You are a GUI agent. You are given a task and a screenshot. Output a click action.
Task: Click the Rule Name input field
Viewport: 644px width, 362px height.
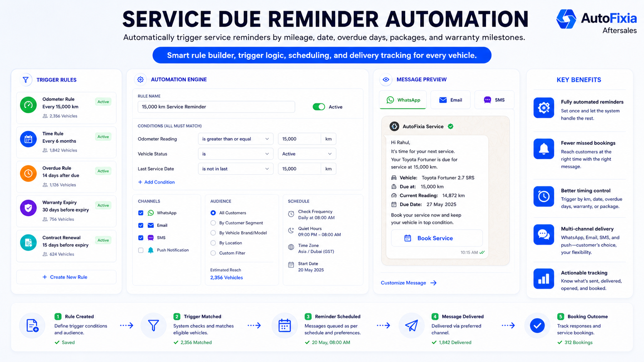(x=216, y=107)
